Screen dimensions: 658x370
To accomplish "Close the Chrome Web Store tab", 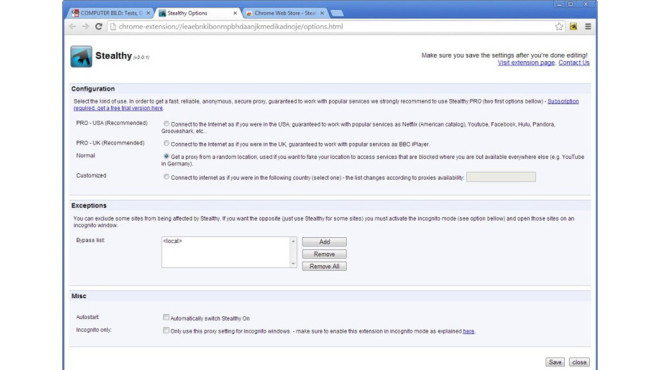I will click(322, 13).
